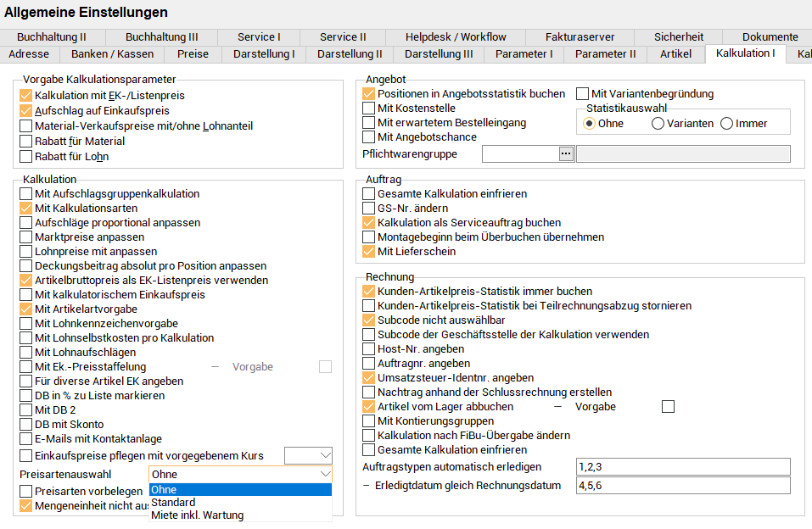Enable 'Einkaufspreise pflegen mit vorgegebenem Kurs'
Screen dimensions: 812x529
click(x=26, y=456)
